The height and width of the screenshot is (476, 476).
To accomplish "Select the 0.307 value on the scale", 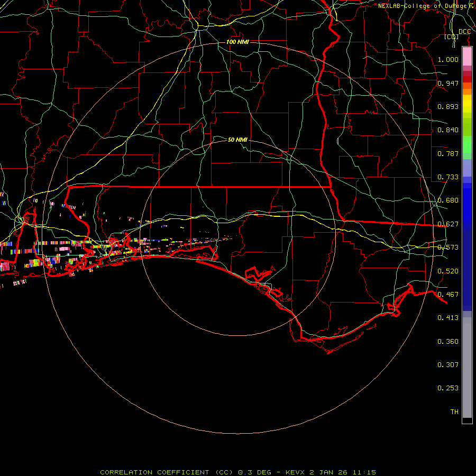I will [x=448, y=365].
